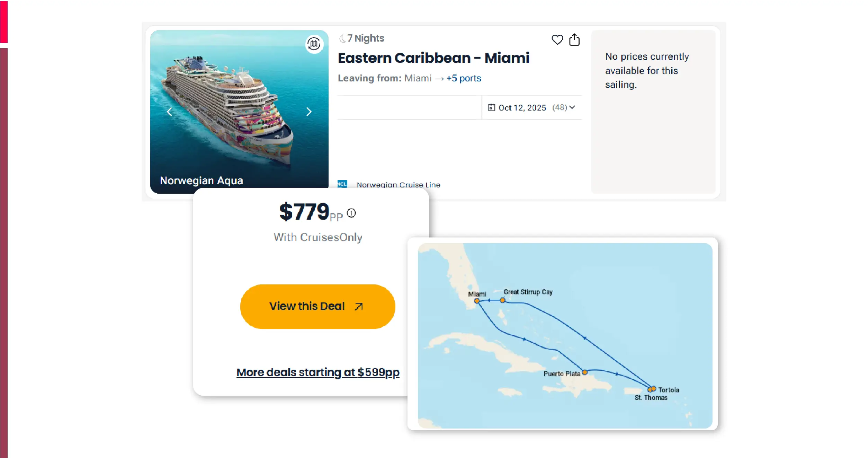The height and width of the screenshot is (458, 868).
Task: Select the Tortola marker on the route map
Action: pyautogui.click(x=654, y=388)
